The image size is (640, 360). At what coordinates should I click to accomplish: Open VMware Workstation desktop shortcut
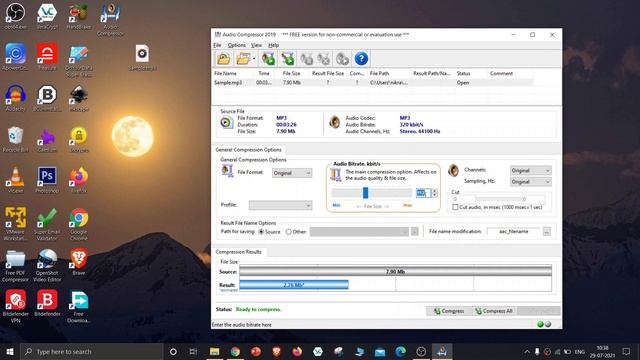tap(16, 224)
